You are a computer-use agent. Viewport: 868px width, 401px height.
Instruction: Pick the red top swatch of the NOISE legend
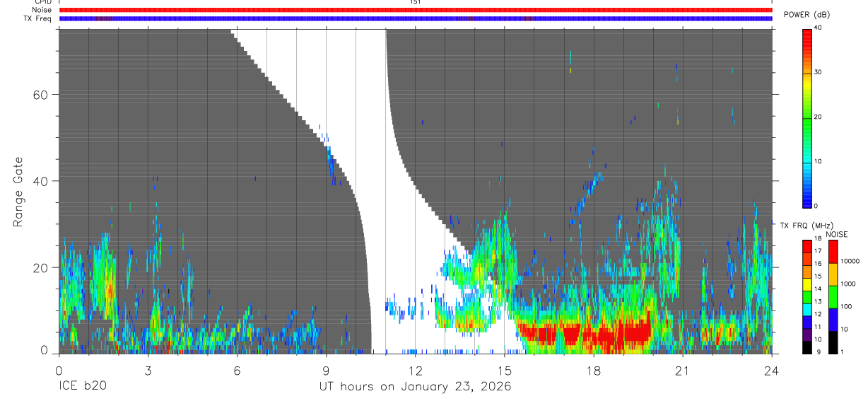tap(833, 252)
